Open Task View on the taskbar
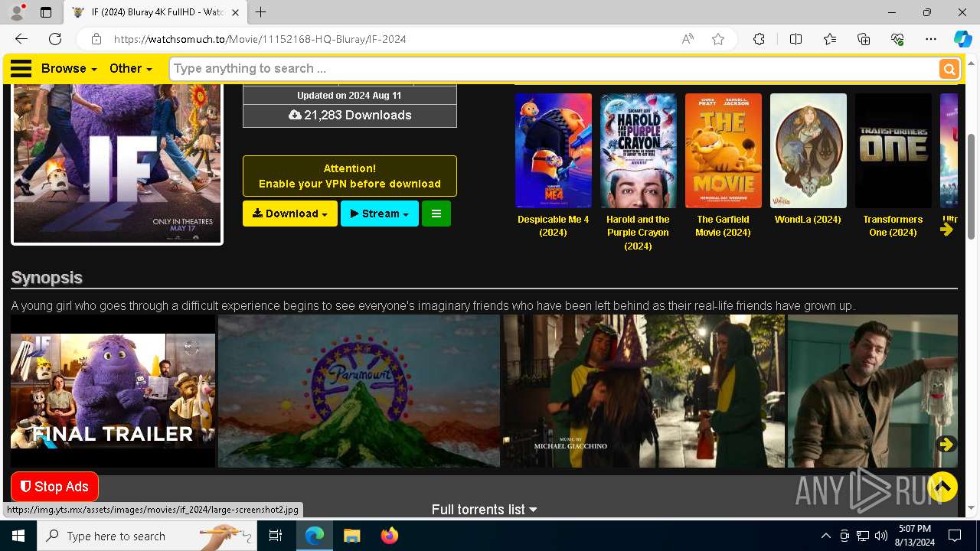 point(276,536)
